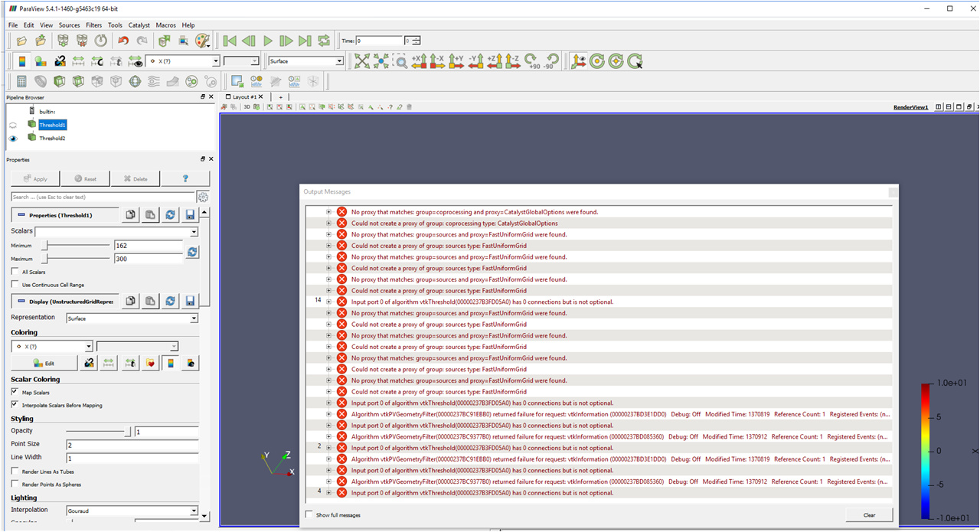The image size is (980, 532).
Task: Jump to the first animation frame
Action: click(x=230, y=41)
